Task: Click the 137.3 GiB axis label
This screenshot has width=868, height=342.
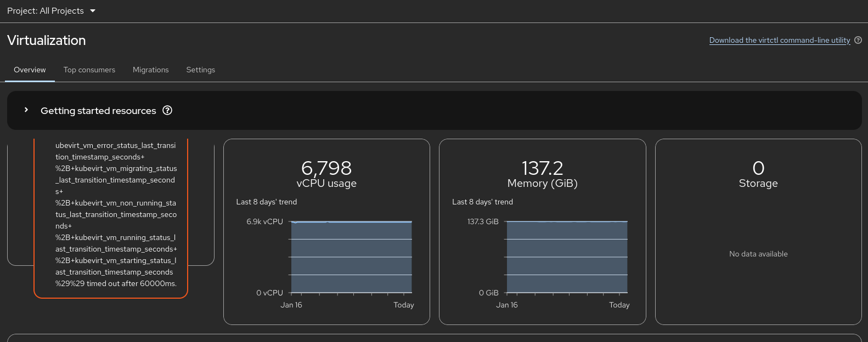Action: [x=483, y=221]
